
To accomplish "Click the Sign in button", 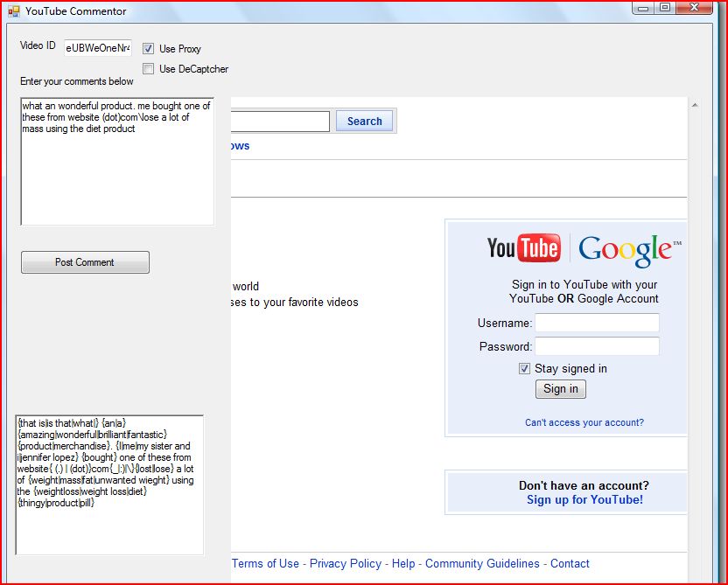I will click(561, 389).
